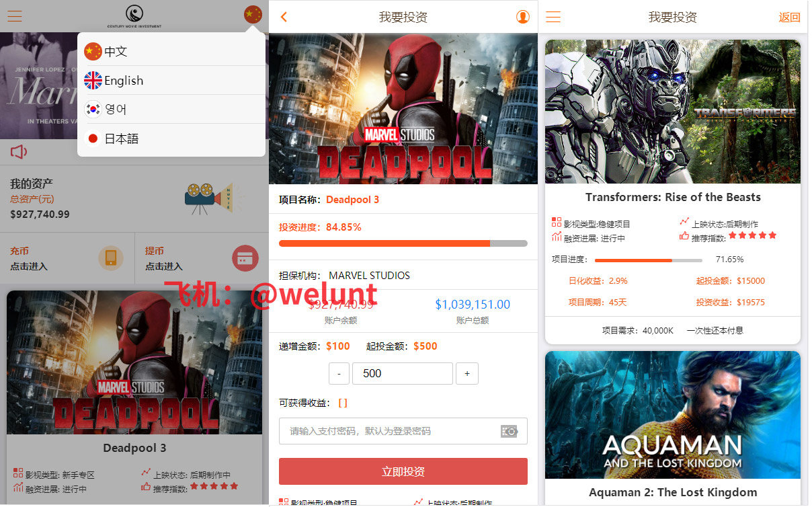Increase investment amount with plus button
This screenshot has width=812, height=507.
coord(467,374)
